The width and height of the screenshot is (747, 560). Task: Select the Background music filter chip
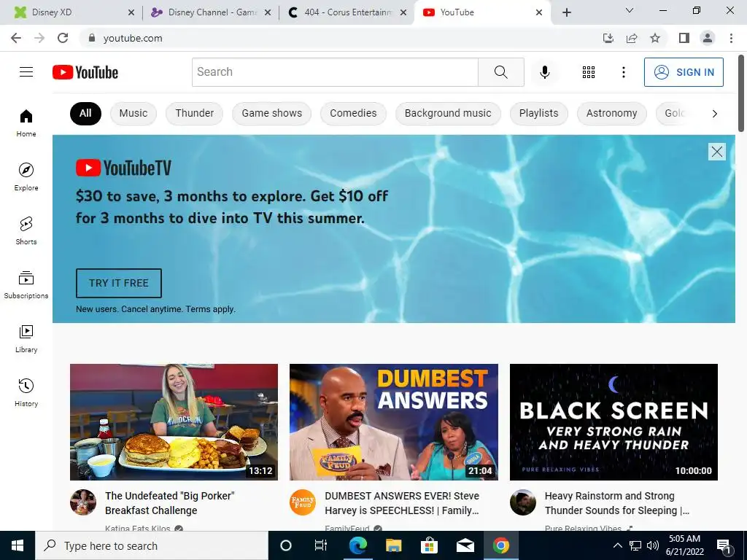448,113
